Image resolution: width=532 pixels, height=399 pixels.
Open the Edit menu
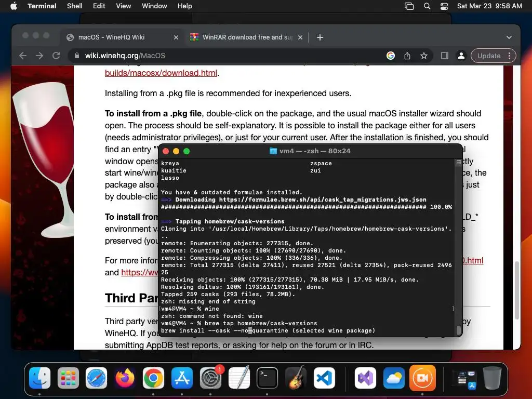(x=99, y=6)
